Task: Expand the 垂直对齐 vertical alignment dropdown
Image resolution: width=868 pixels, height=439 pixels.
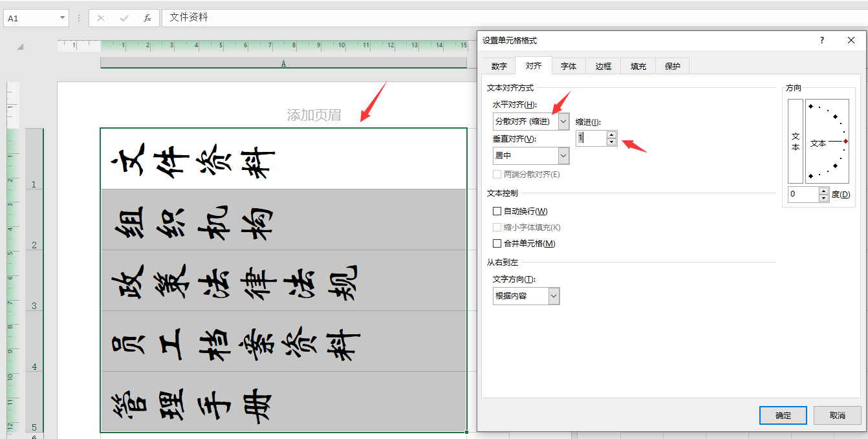Action: 563,156
